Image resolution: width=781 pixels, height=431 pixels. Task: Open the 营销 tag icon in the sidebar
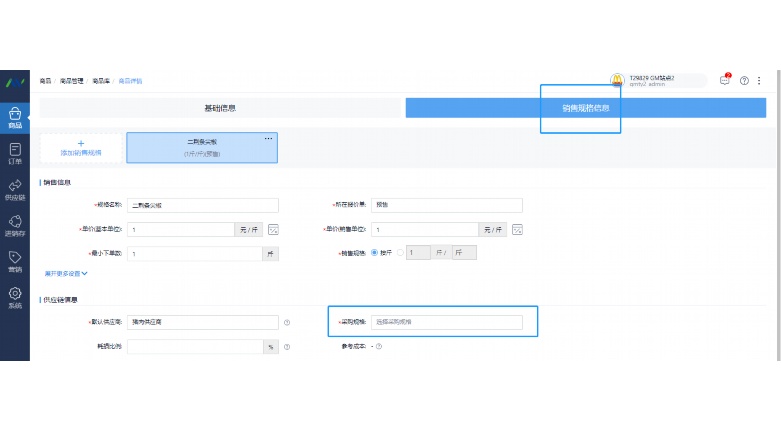(15, 257)
